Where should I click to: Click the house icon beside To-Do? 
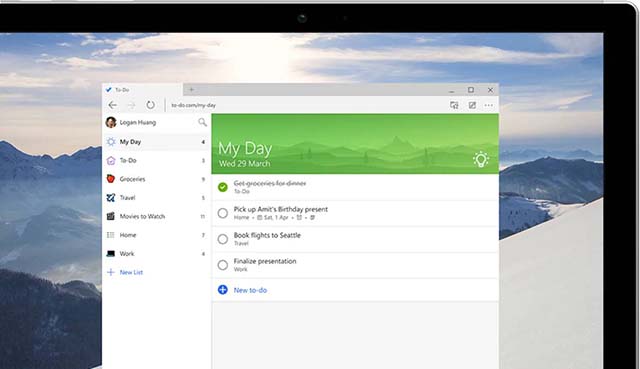click(x=111, y=160)
